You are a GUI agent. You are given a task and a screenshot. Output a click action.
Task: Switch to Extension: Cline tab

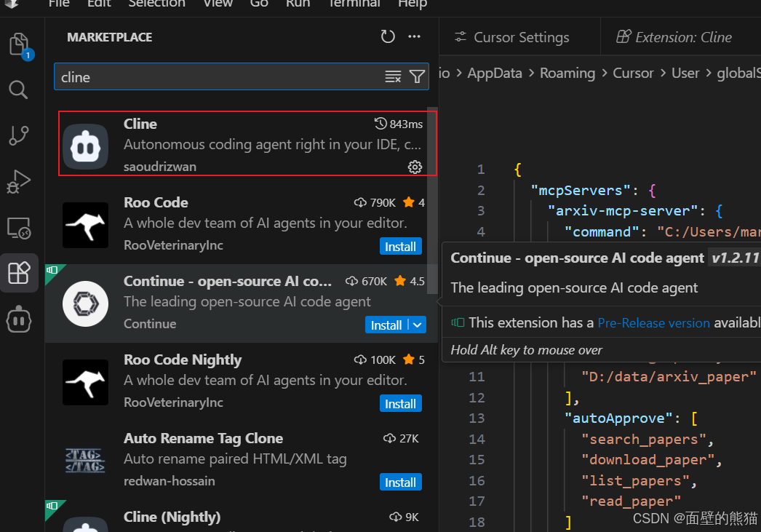pos(681,37)
